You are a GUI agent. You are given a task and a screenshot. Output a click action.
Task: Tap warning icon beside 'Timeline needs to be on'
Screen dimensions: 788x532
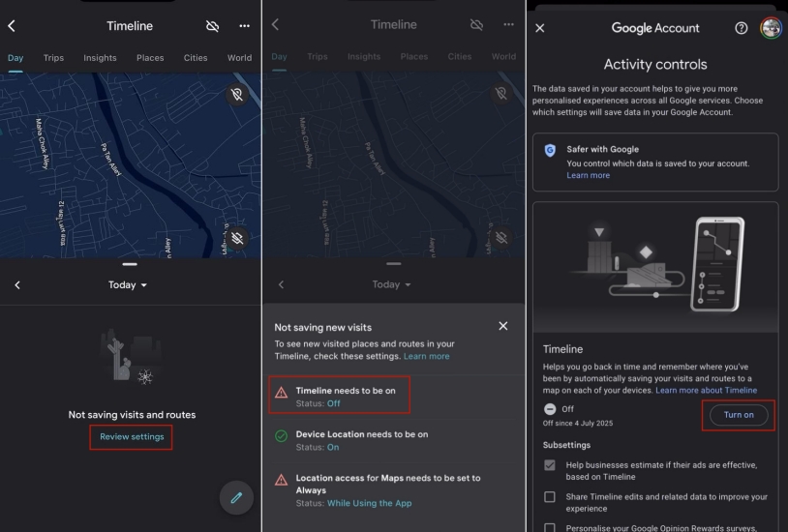click(282, 393)
